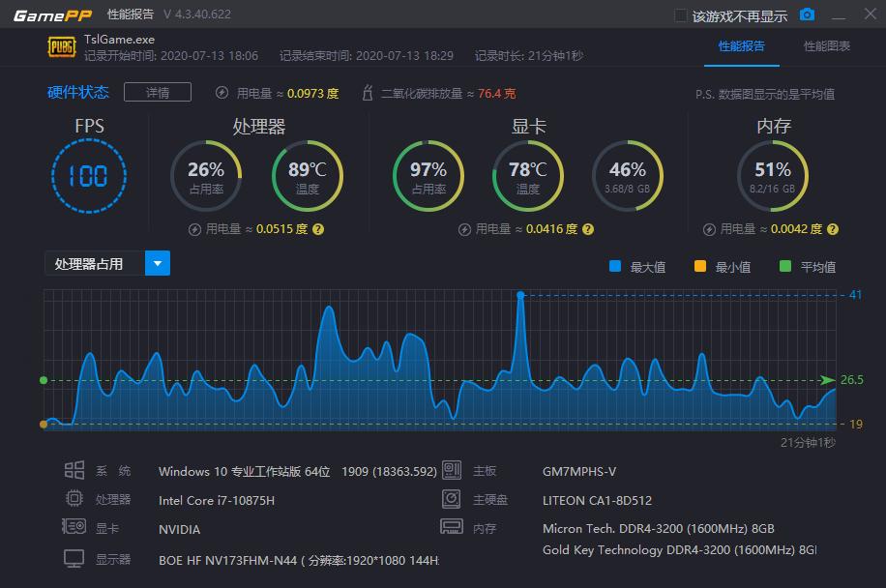Screen dimensions: 886x588
Task: Check the 该游戏不再显示 checkbox
Action: 681,14
